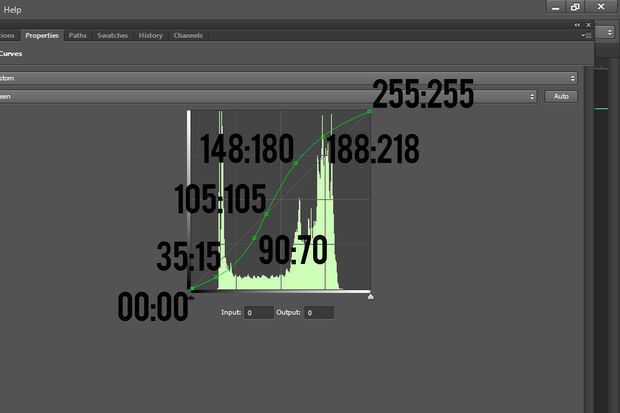Click the curve's top-right white endpoint
Image resolution: width=620 pixels, height=413 pixels.
point(369,112)
